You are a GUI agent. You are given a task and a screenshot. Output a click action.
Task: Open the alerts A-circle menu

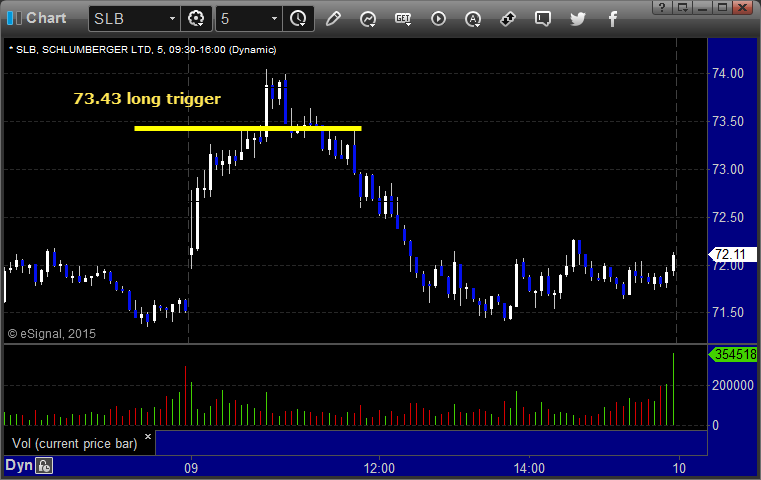[x=473, y=19]
